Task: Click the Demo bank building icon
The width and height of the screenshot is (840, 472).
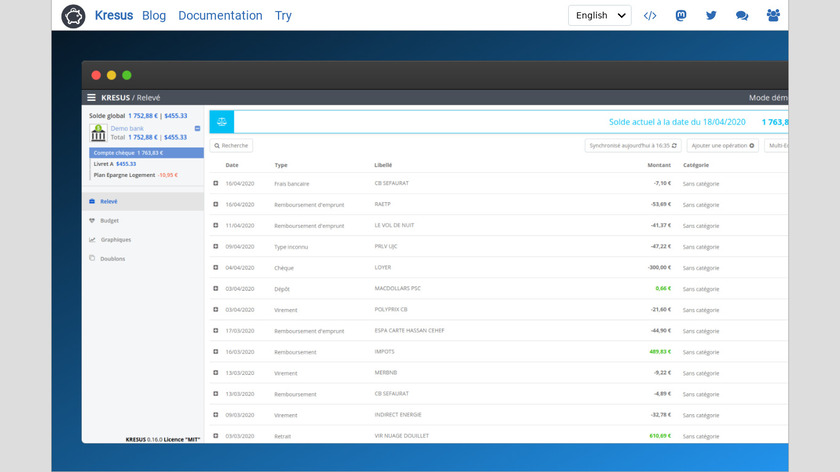Action: pyautogui.click(x=98, y=132)
